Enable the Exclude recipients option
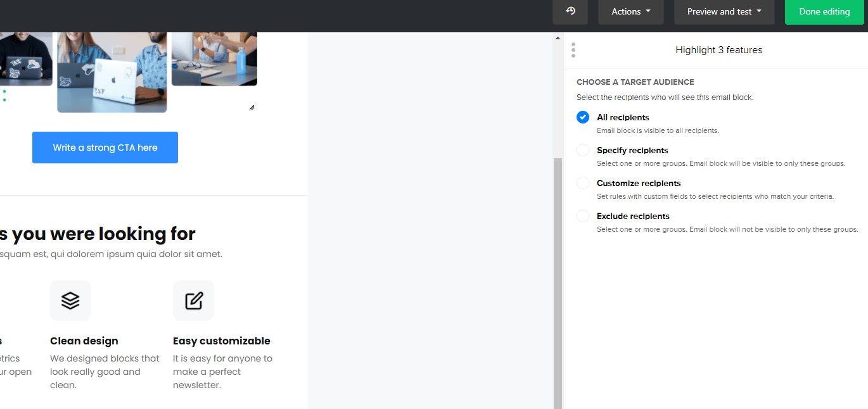Screen dimensions: 868x409 coord(583,216)
